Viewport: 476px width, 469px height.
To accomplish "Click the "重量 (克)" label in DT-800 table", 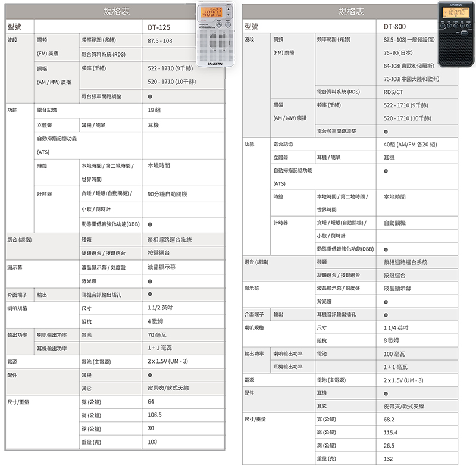I will (326, 459).
